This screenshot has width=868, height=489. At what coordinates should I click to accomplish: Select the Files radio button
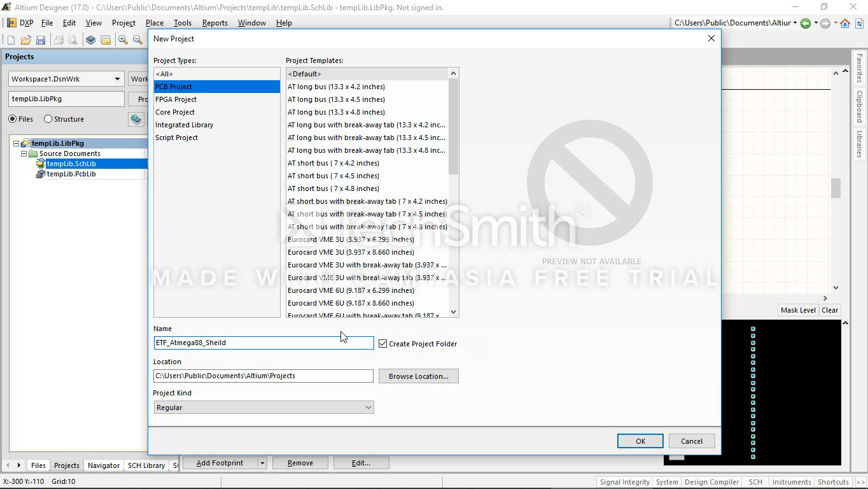[13, 119]
